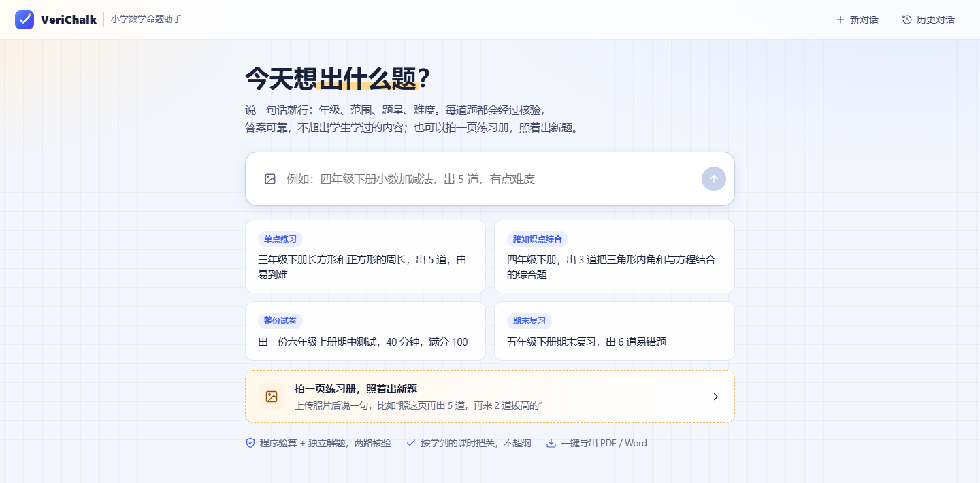This screenshot has height=483, width=980.
Task: Click the checkmark icon beside 按学到的课时把关
Action: tap(411, 443)
